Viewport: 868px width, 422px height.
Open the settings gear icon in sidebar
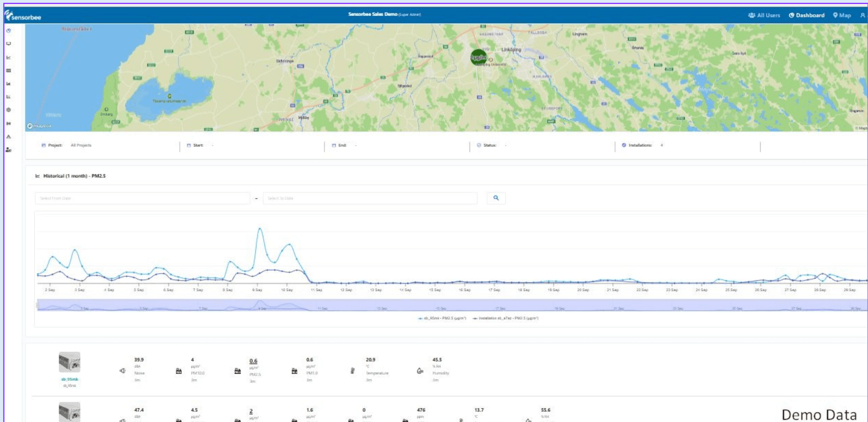(8, 110)
